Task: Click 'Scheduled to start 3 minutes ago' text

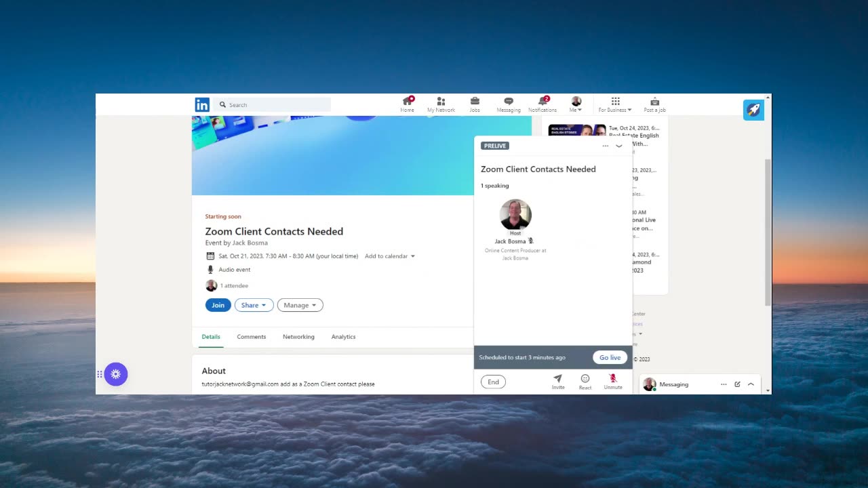Action: (522, 357)
